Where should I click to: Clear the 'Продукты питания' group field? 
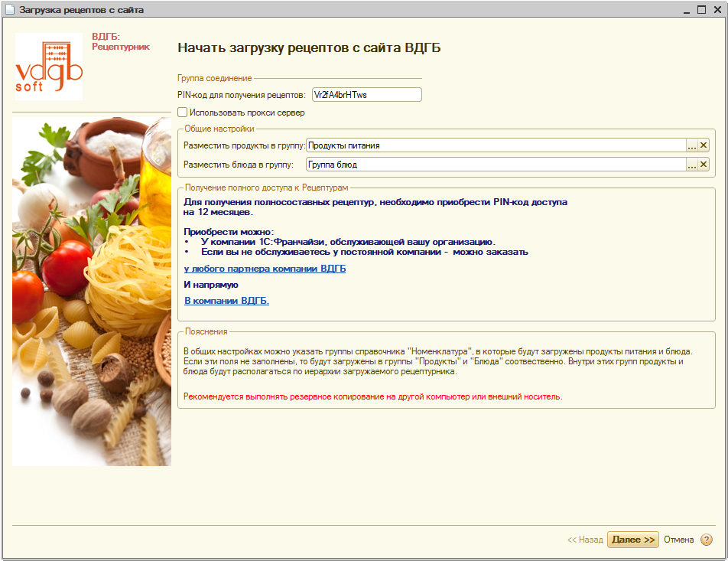pyautogui.click(x=704, y=145)
